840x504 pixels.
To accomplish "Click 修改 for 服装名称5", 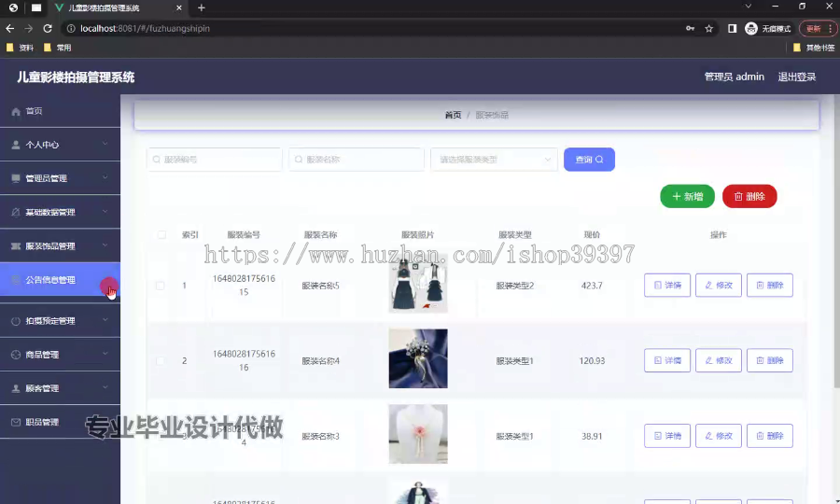I will click(x=719, y=286).
